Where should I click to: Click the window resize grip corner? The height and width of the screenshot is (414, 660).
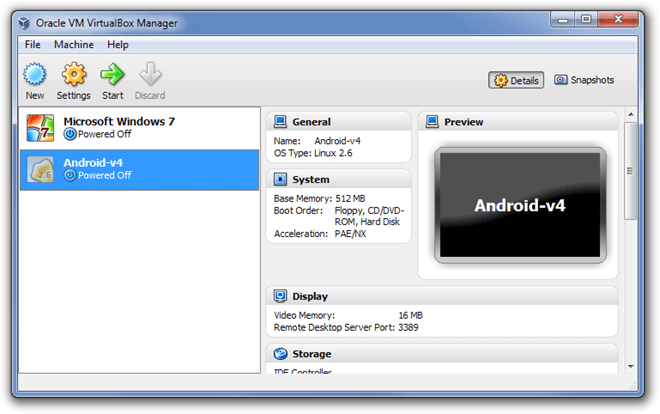click(x=632, y=386)
